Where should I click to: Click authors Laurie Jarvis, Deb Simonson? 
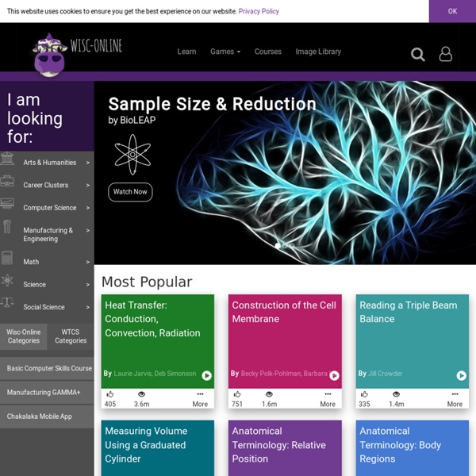click(x=155, y=374)
